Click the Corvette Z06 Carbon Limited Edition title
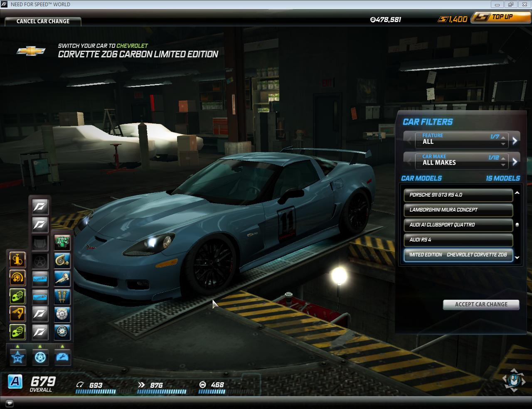The image size is (532, 409). [138, 54]
